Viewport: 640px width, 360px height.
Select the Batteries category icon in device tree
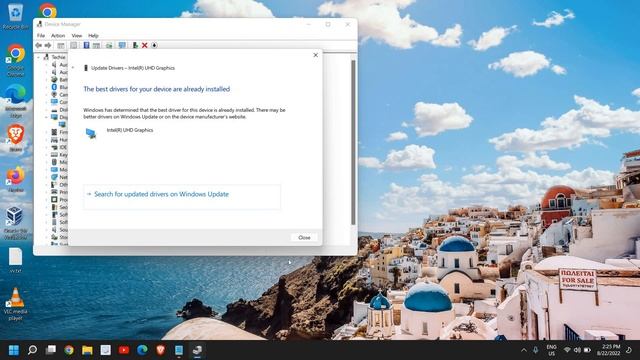point(54,80)
